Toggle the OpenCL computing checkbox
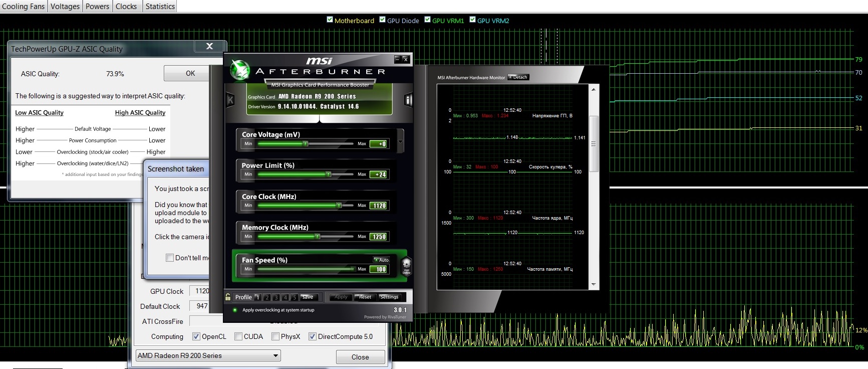This screenshot has width=868, height=369. point(196,336)
